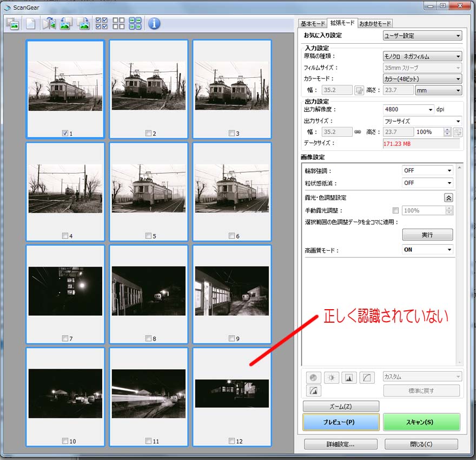Image resolution: width=476 pixels, height=460 pixels.
Task: Check frame 12 checkbox
Action: pos(232,441)
